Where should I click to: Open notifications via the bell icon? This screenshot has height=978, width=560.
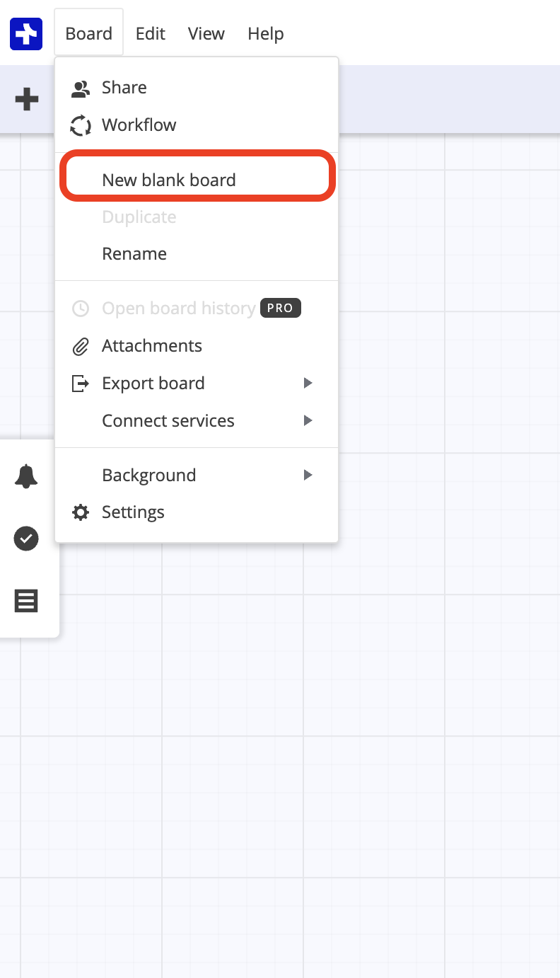coord(26,476)
